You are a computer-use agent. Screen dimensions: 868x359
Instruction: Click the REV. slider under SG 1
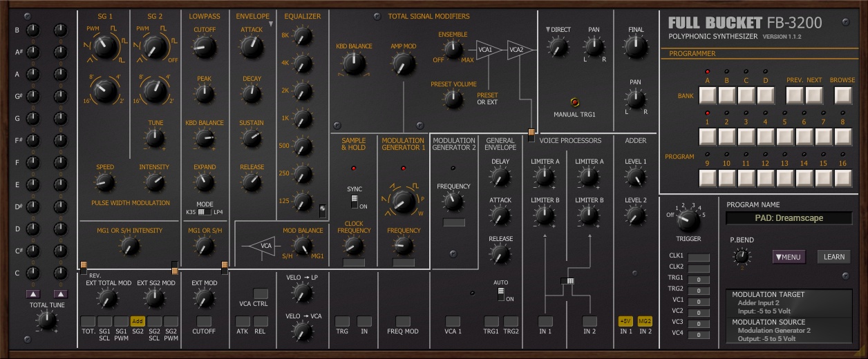84,266
